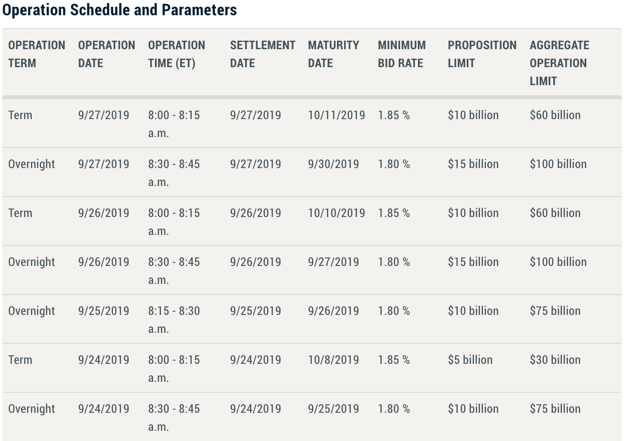The image size is (624, 441).
Task: Select the 8:15 - 8:30 a.m. time cell
Action: (173, 319)
